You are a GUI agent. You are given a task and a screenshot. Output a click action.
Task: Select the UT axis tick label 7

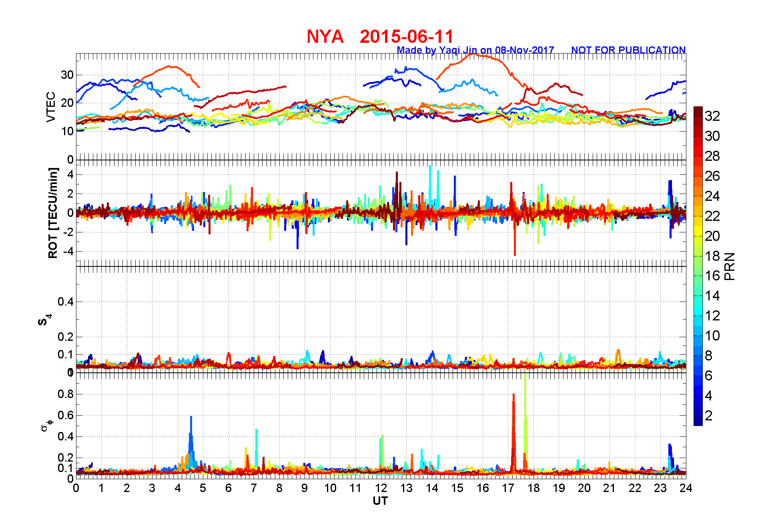tap(254, 488)
